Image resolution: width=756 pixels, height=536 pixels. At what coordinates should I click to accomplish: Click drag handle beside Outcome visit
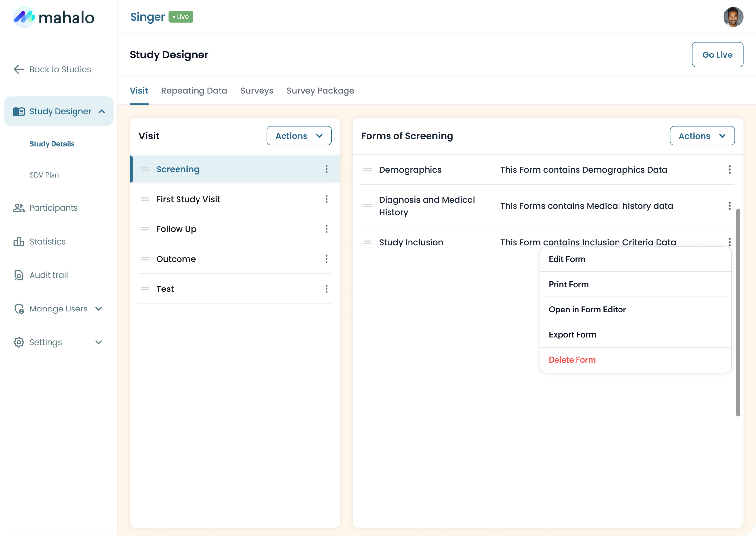click(x=145, y=259)
